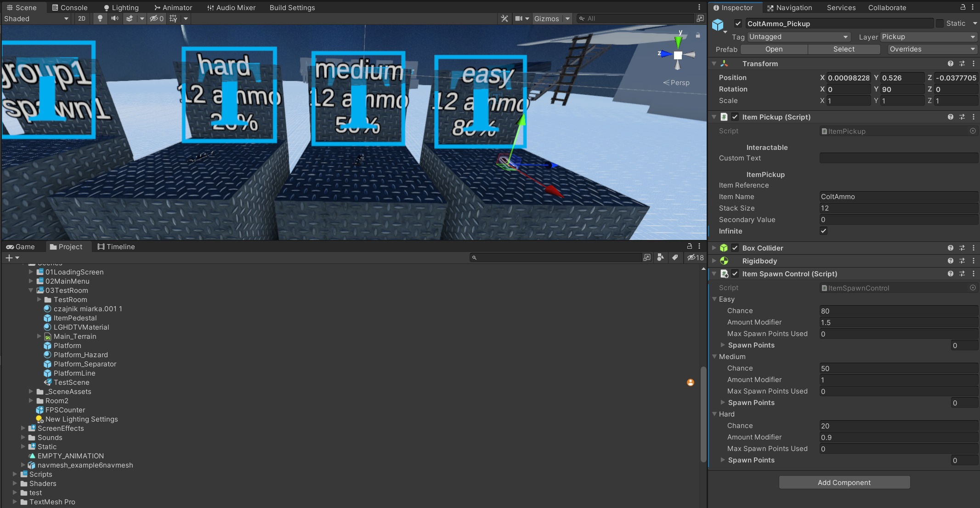Click the Project panel vertical scrollbar
Screen dimensions: 980x508
pyautogui.click(x=703, y=414)
